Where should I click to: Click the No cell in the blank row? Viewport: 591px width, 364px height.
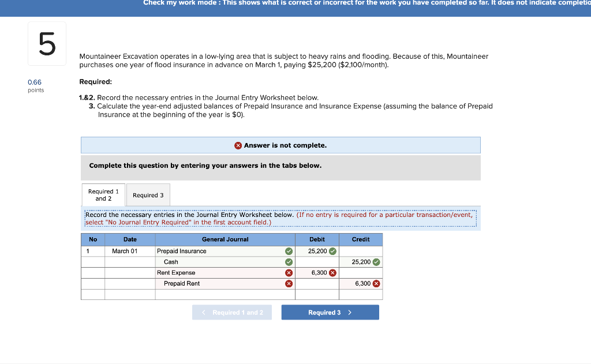93,293
